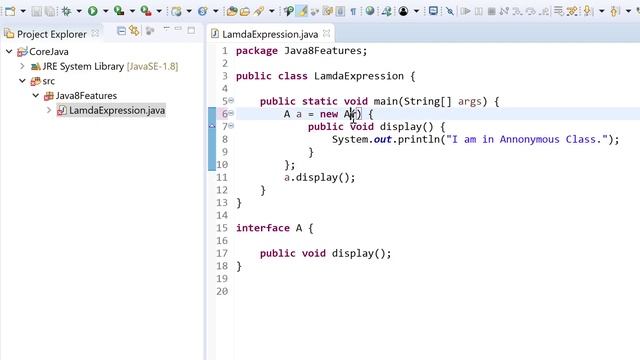
Task: Click the Open Console monitor icon
Action: pos(433,11)
